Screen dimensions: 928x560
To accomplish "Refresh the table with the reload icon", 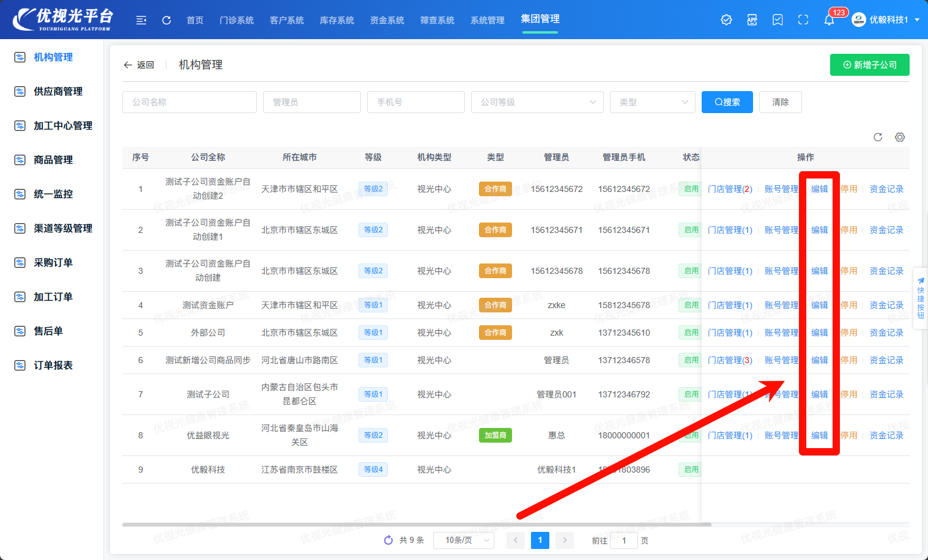I will click(878, 137).
